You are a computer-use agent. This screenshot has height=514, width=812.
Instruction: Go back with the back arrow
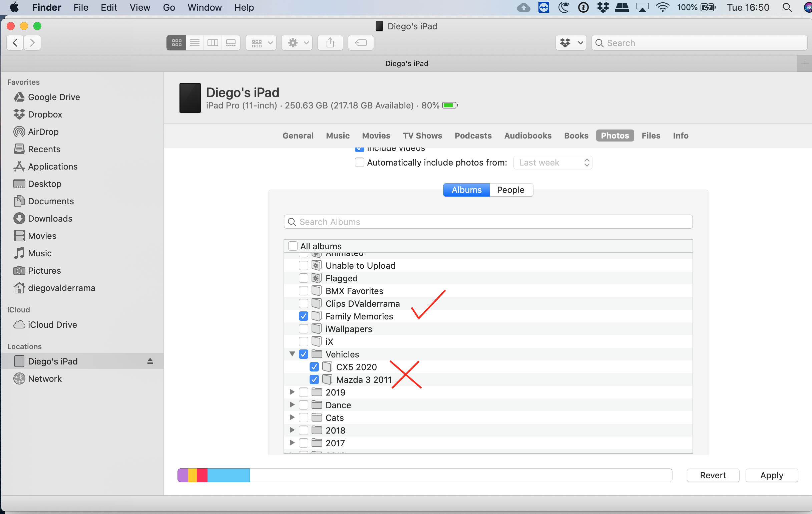[15, 43]
